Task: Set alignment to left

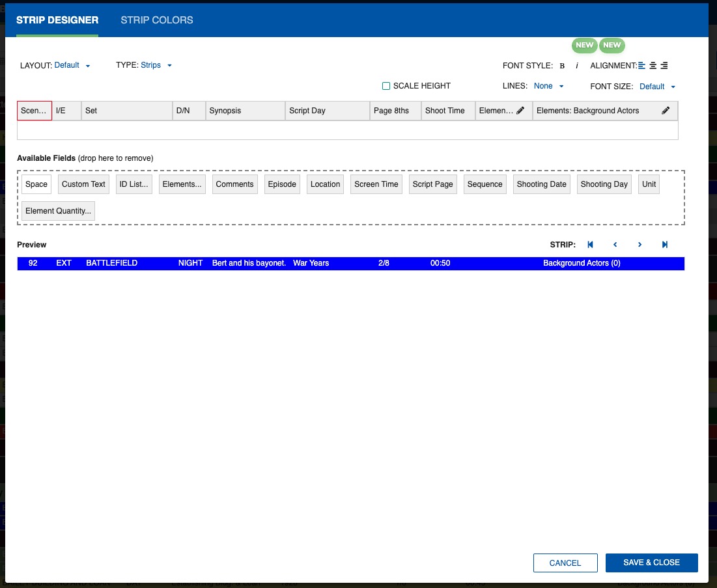Action: click(x=642, y=66)
